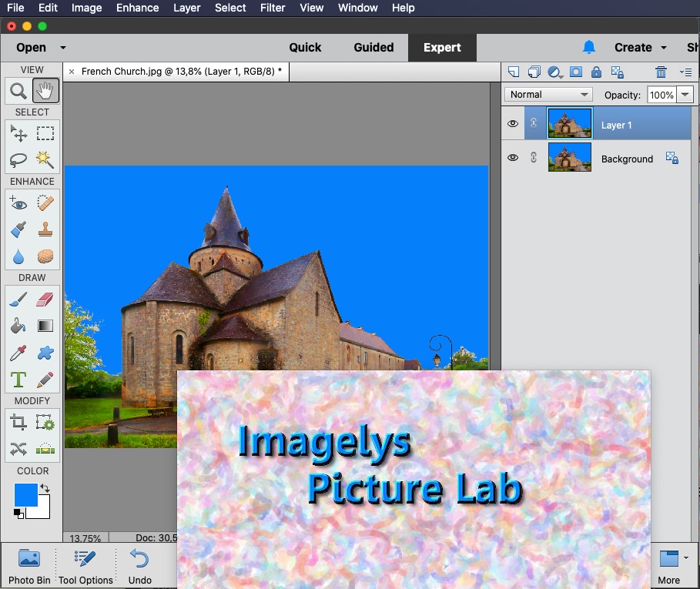This screenshot has height=589, width=700.
Task: Toggle link icon on Layer 1
Action: coord(534,123)
